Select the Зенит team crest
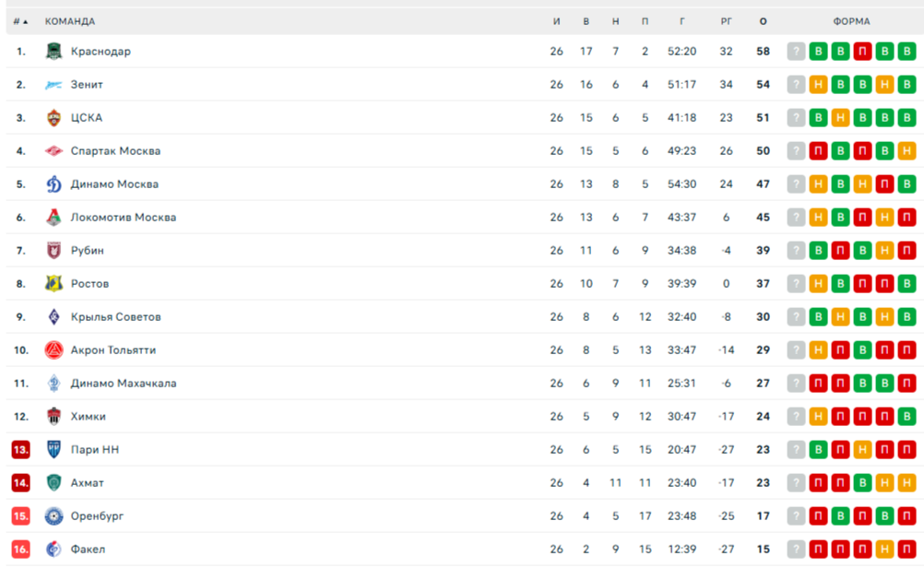 (x=53, y=85)
